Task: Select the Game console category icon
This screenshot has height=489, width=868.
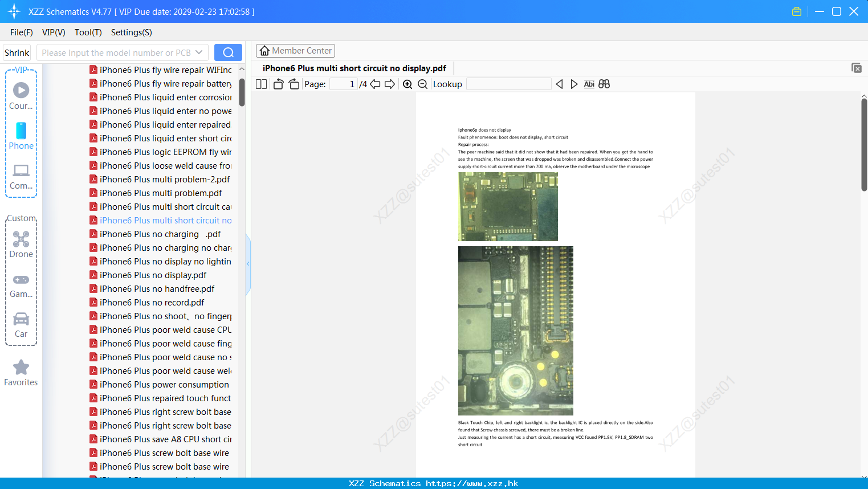Action: point(21,286)
